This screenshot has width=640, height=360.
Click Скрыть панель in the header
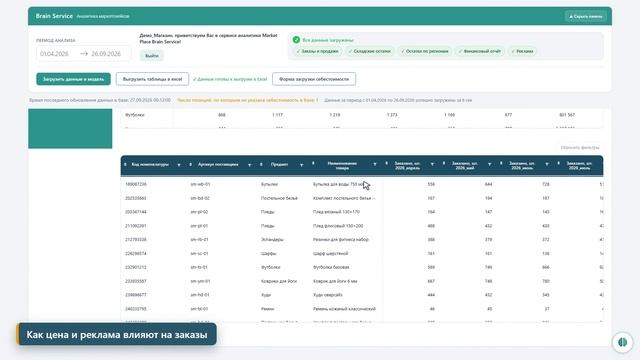coord(586,16)
